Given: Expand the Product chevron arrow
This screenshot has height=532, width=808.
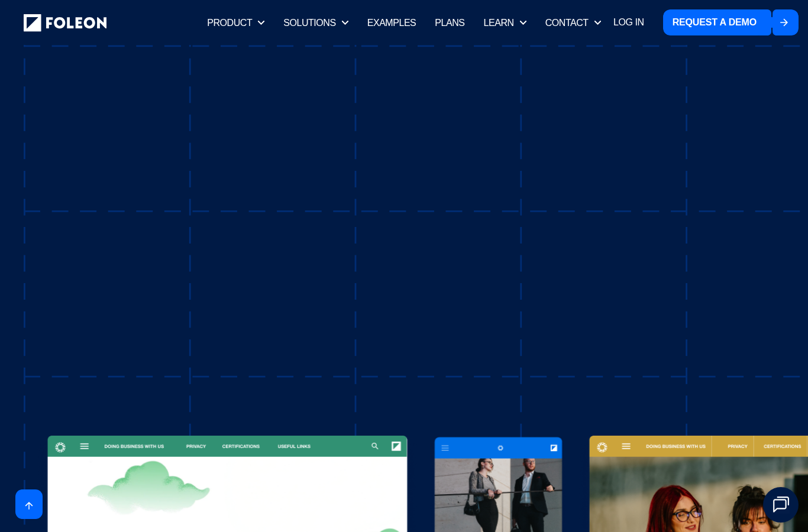Looking at the screenshot, I should coord(261,22).
